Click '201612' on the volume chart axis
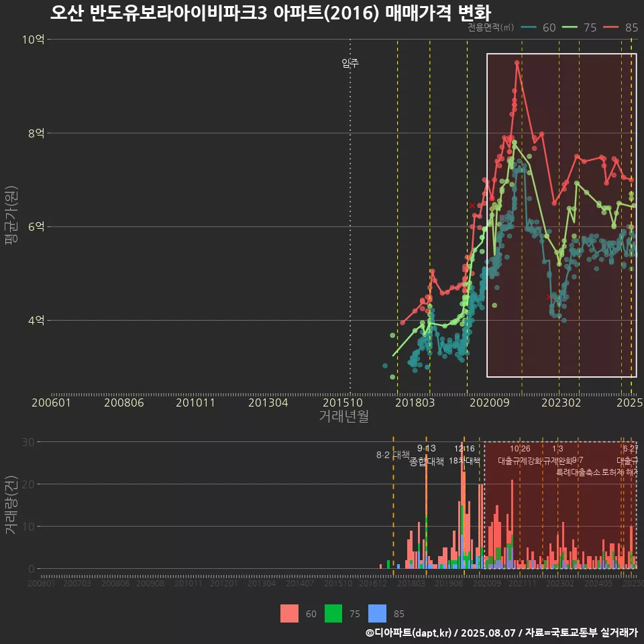Screen dimensions: 644x644 373,583
